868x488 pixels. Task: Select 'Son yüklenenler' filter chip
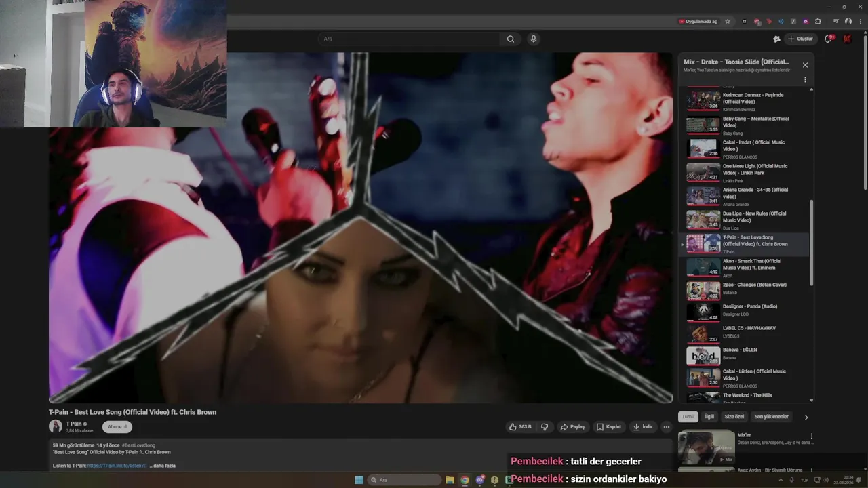tap(772, 417)
